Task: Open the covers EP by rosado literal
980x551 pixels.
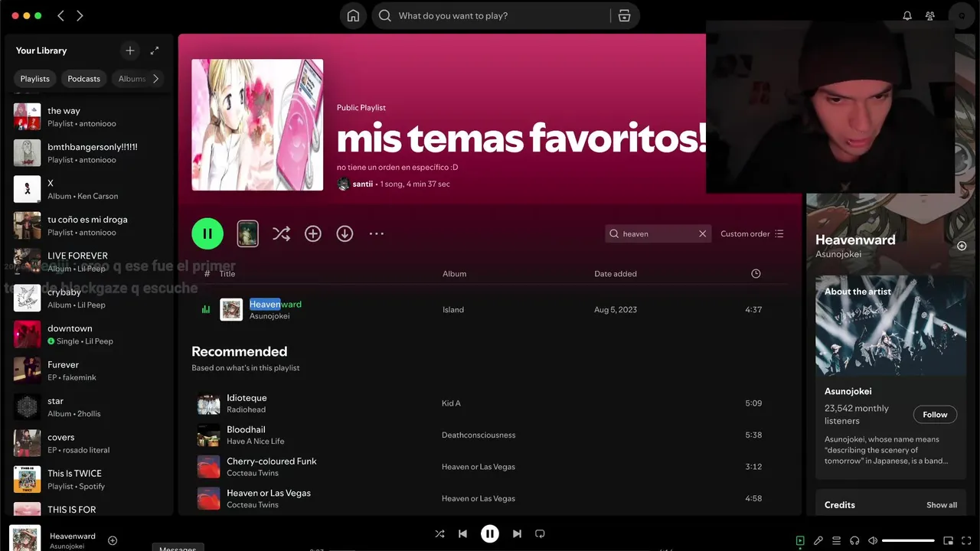Action: click(x=89, y=443)
